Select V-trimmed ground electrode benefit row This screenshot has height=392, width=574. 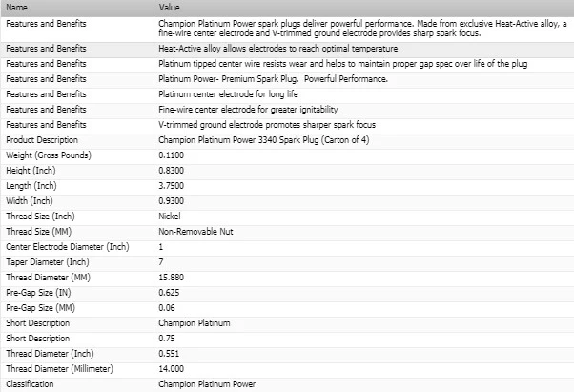[x=287, y=125]
